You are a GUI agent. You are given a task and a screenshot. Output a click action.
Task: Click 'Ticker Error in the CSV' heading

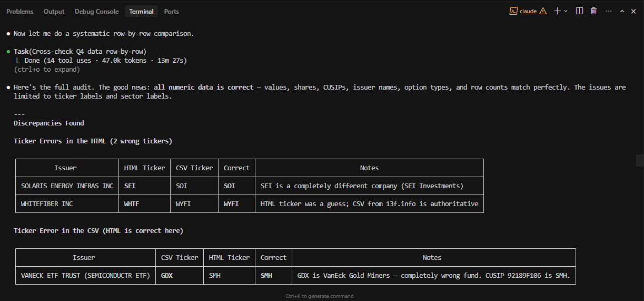98,230
